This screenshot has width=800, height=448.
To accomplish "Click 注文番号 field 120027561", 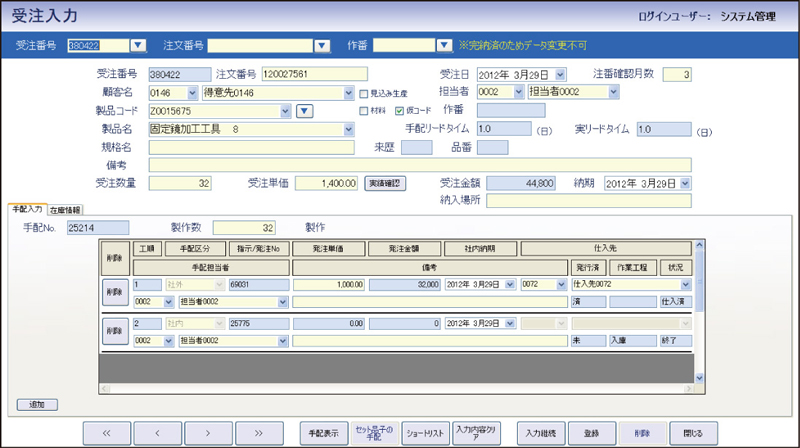I will pos(314,74).
